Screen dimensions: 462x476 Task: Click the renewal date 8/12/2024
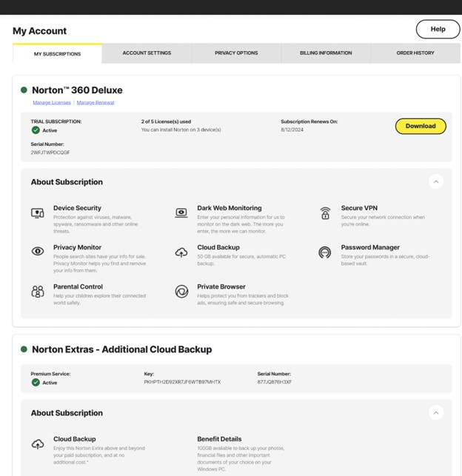(292, 130)
